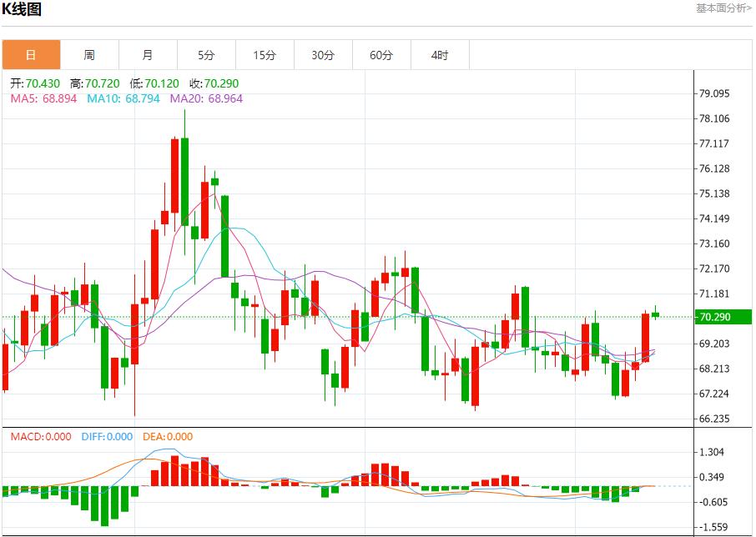The image size is (756, 537).
Task: Open the 5分 interval tab
Action: [206, 55]
